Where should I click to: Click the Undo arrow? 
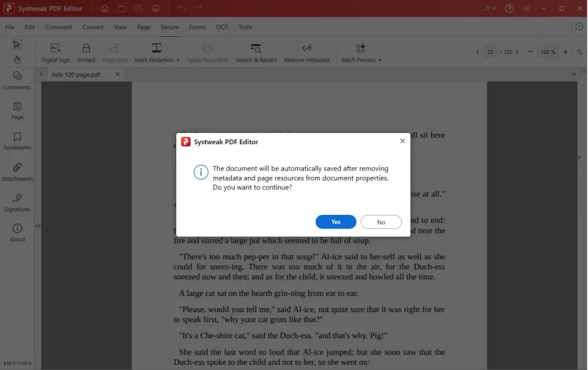(181, 8)
